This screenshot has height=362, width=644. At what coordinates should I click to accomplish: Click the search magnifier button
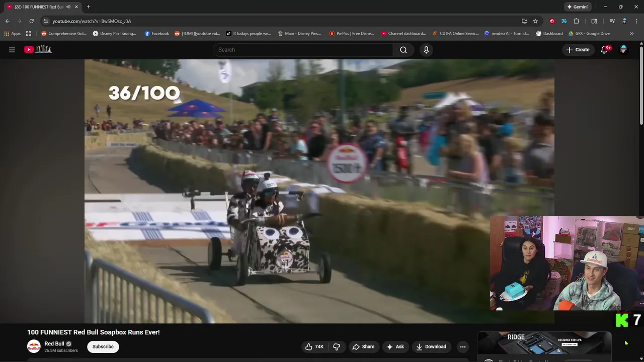pos(404,50)
